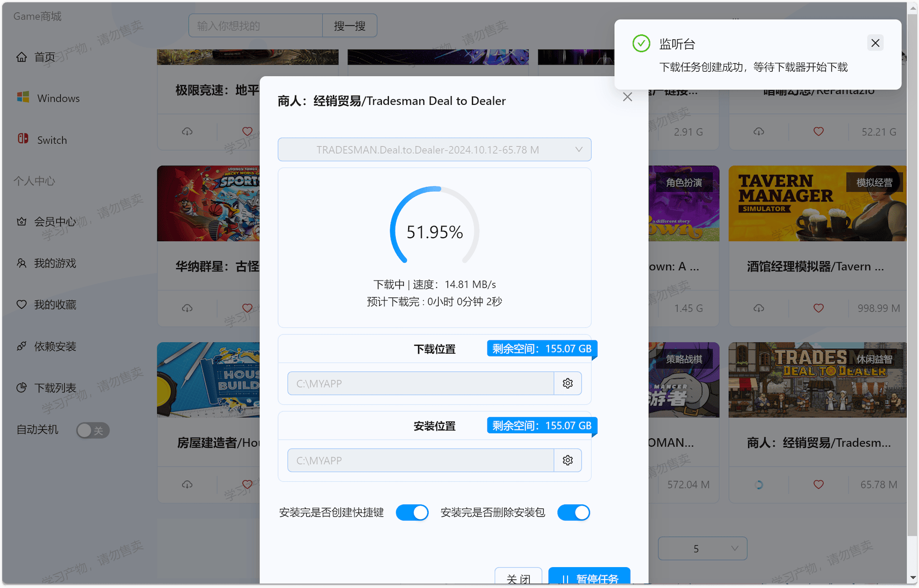
Task: Click the 策略战棋 category tag
Action: tap(684, 359)
